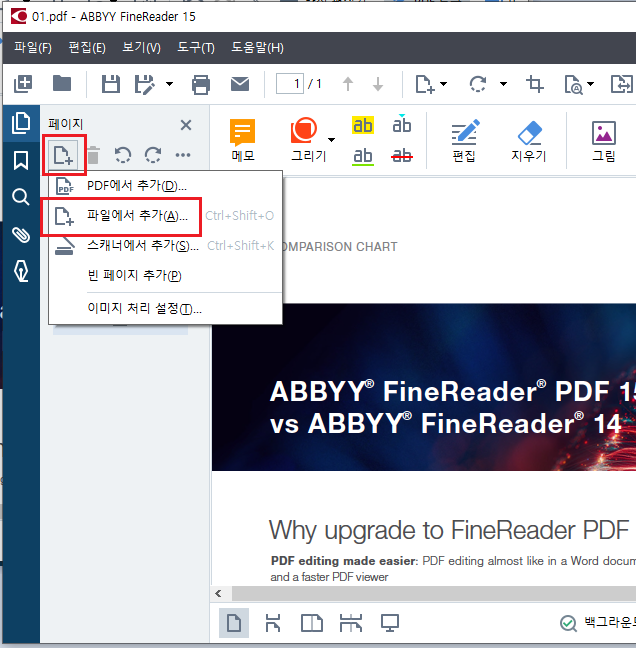The image size is (636, 648).
Task: Open the Edit menu 편집(E)
Action: (87, 48)
